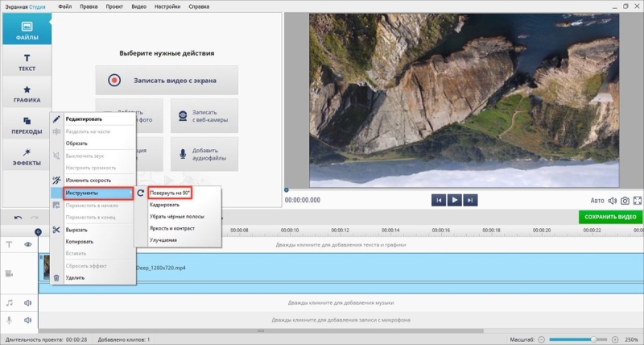644x345 pixels.
Task: Open the Текст section in sidebar
Action: coord(27,60)
